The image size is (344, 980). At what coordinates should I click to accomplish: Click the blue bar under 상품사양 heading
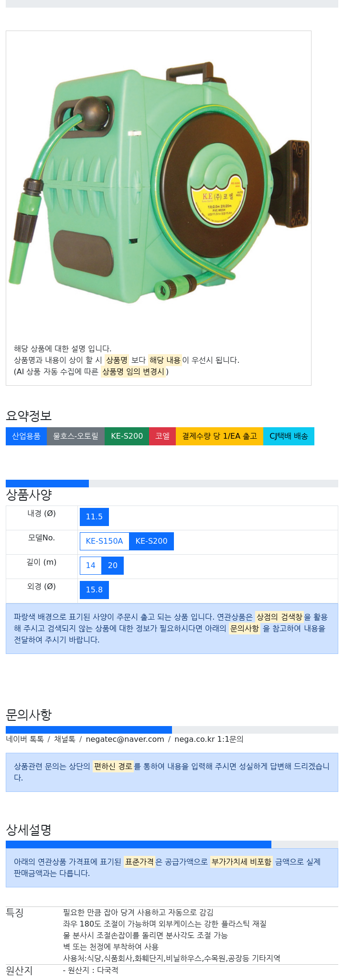click(x=47, y=484)
